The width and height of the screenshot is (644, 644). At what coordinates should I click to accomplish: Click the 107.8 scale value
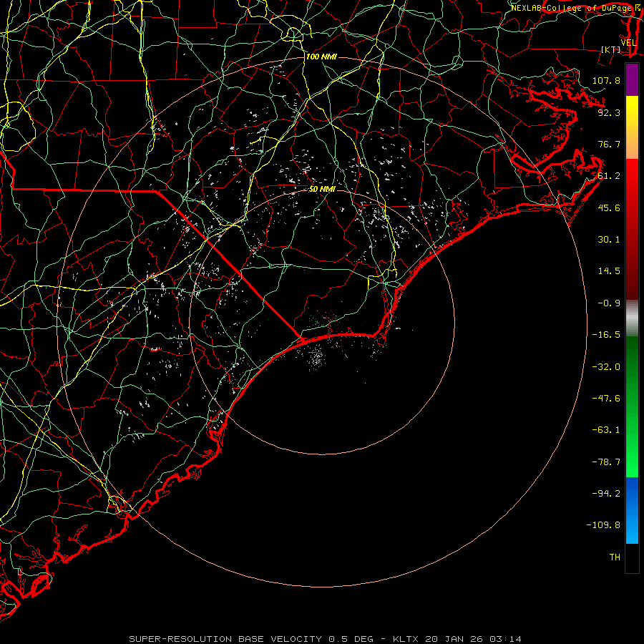[606, 80]
